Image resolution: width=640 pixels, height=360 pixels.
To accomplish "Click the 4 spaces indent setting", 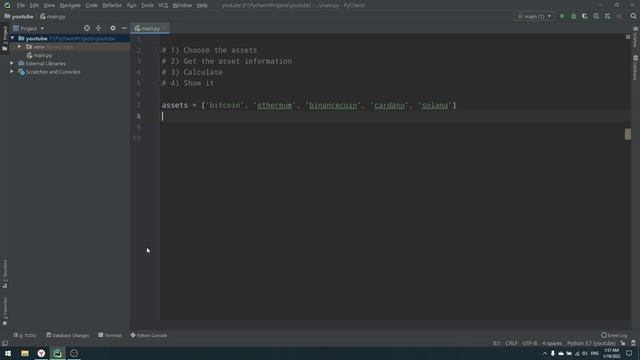I will 552,343.
